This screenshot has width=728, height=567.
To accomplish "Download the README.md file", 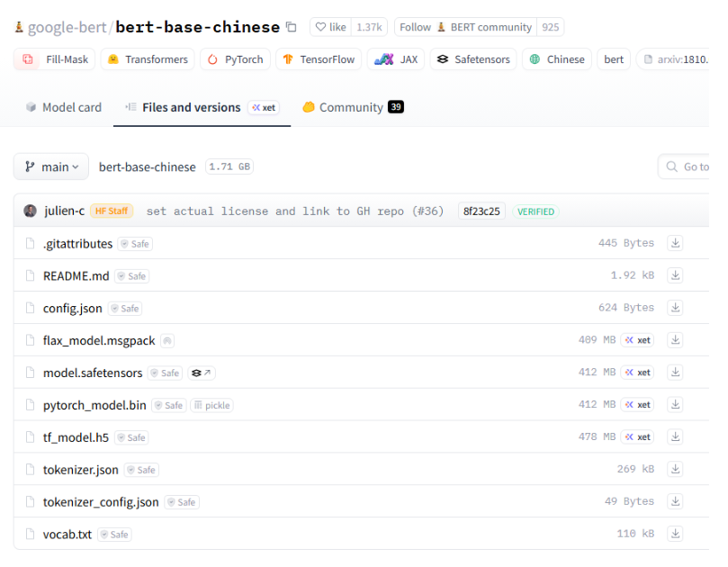I will [675, 275].
